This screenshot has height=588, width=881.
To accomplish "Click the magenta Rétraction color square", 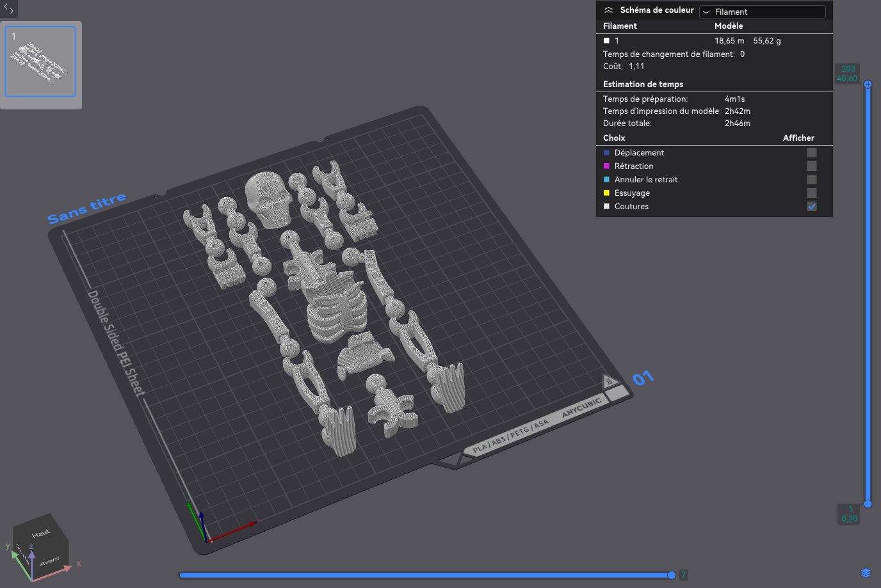I will click(606, 166).
